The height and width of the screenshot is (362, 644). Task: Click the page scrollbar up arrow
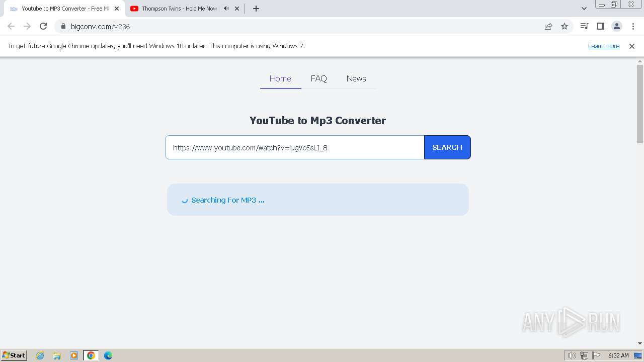[x=640, y=61]
